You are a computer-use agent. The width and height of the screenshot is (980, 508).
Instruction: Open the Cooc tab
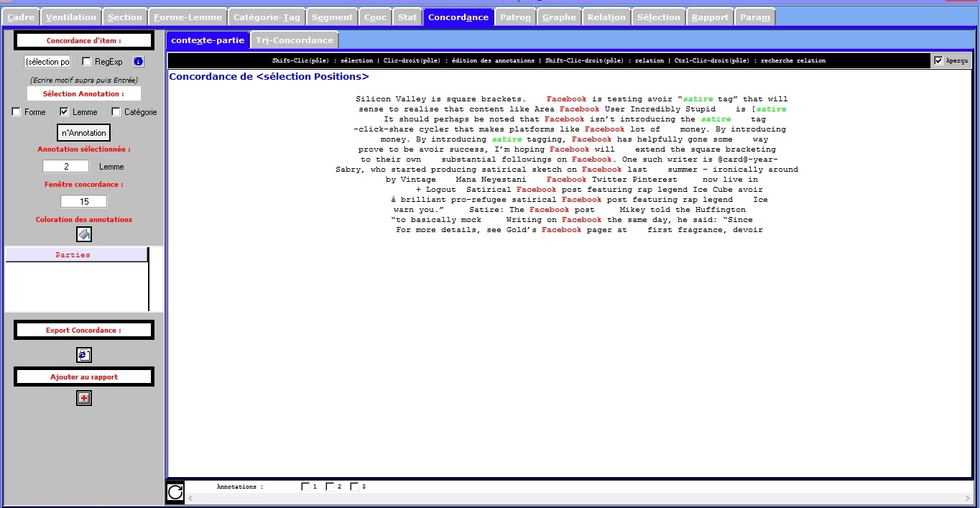(x=375, y=17)
